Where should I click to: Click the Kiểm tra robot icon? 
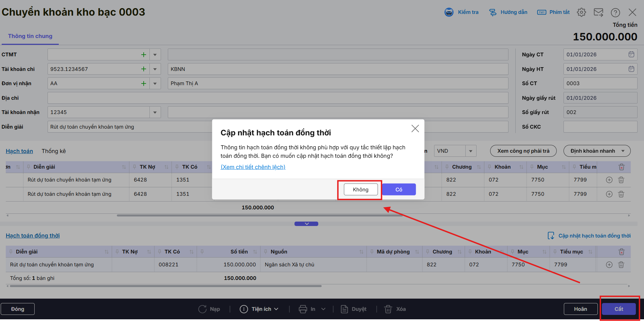click(449, 12)
